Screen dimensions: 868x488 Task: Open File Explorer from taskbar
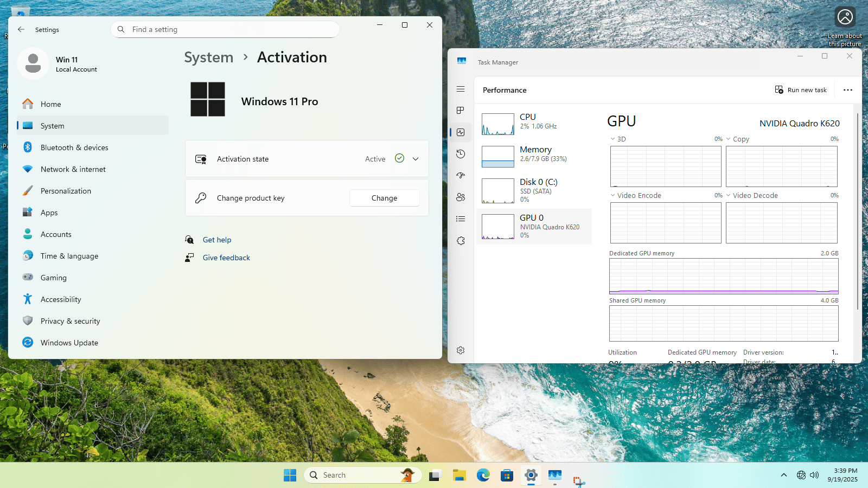pos(459,475)
